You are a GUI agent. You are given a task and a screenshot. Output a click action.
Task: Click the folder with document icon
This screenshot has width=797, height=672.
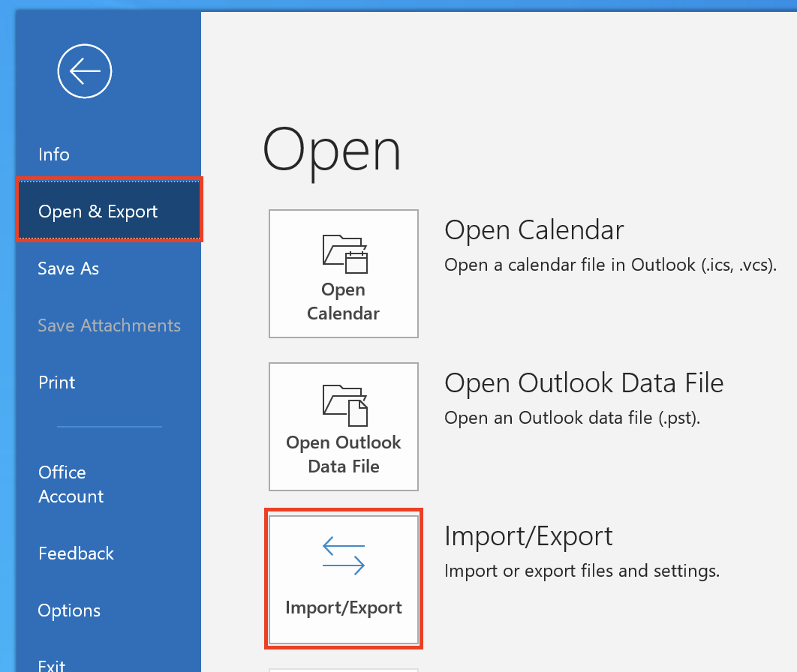pos(344,406)
